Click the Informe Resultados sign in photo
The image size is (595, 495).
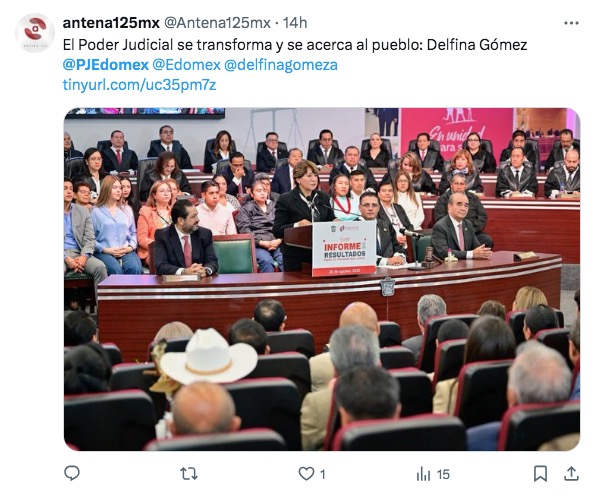(x=344, y=249)
